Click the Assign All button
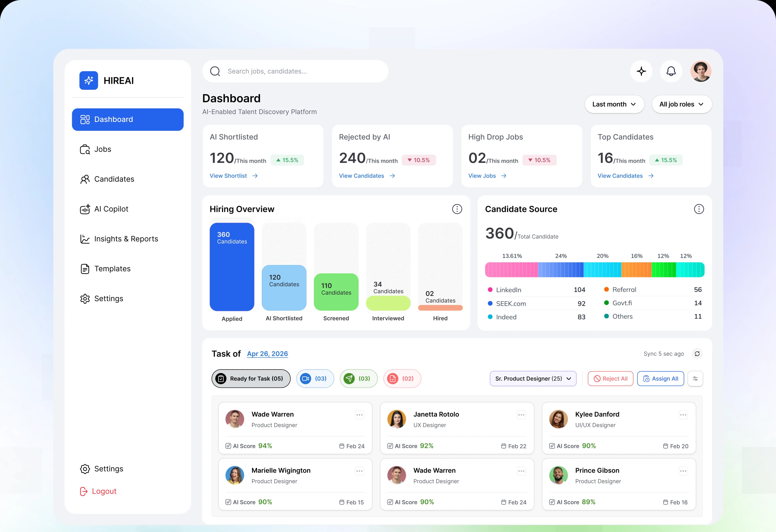This screenshot has width=776, height=532. [x=660, y=378]
